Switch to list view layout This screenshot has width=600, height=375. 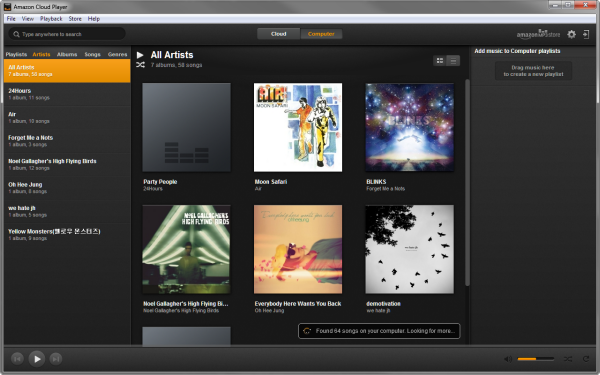click(453, 60)
